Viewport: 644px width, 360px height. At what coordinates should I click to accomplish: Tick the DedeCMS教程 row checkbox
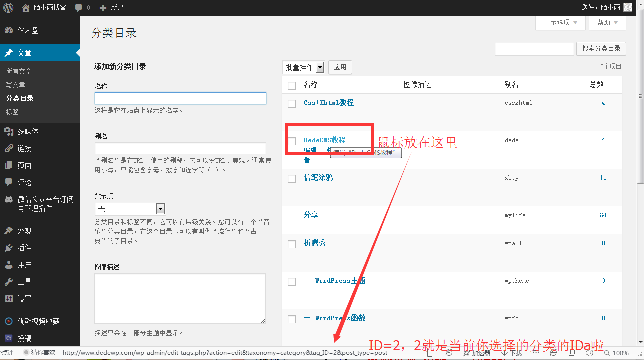tap(292, 141)
